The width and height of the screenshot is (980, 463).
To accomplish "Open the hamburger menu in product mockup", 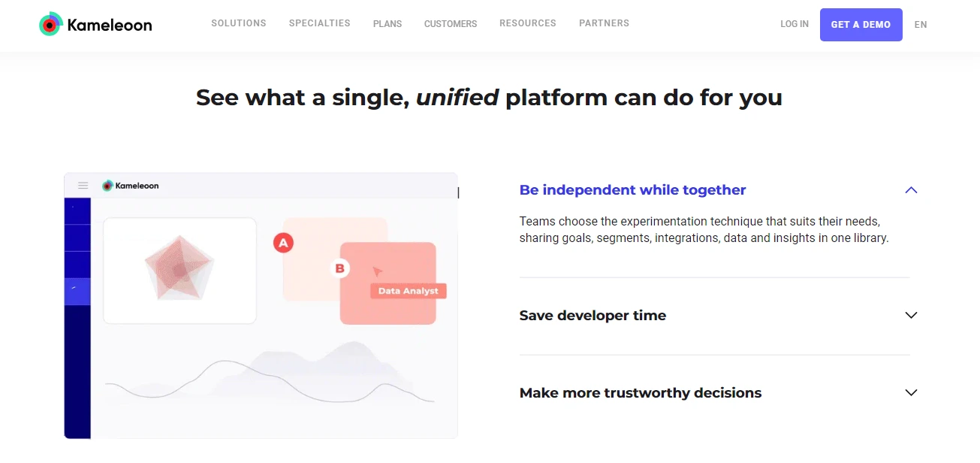I will [83, 186].
